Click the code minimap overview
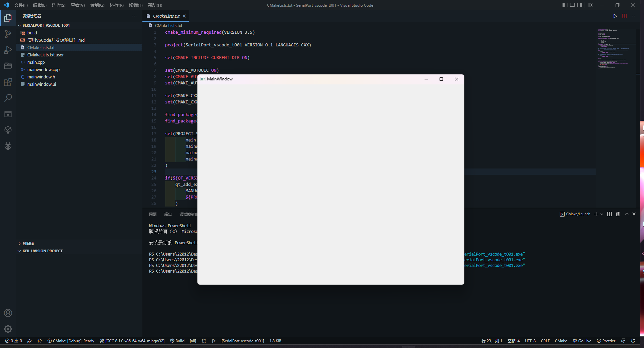 click(x=616, y=49)
